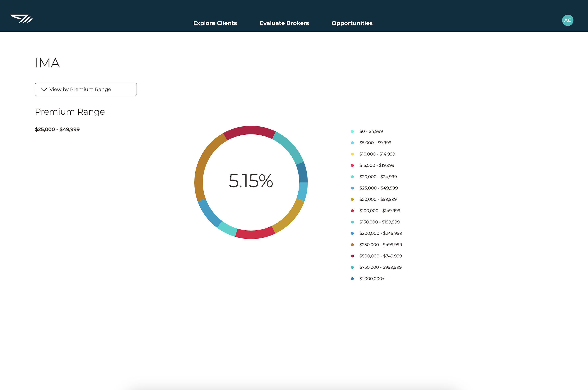Click the red dot next to $15,000 - $19,999

pyautogui.click(x=352, y=165)
